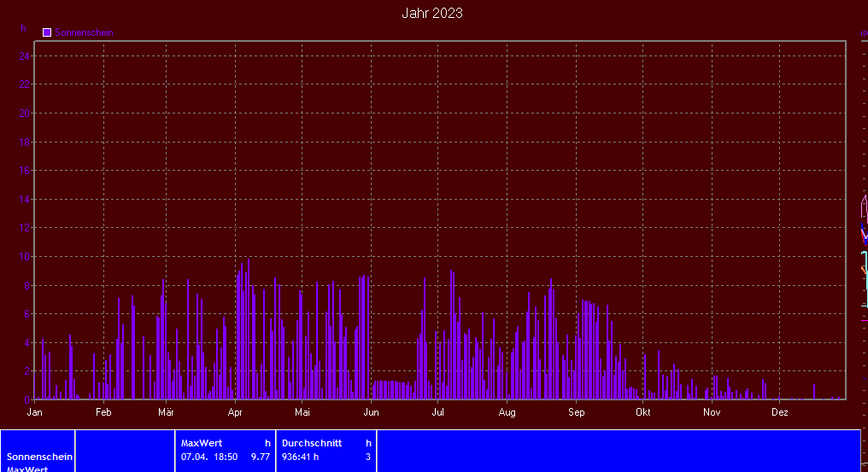Select the Mär month label
The image size is (868, 472).
(166, 412)
